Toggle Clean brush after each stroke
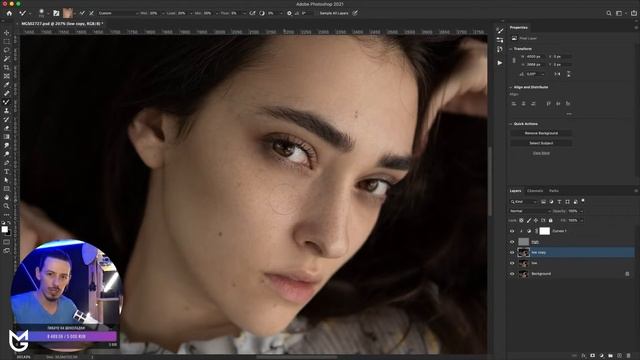The height and width of the screenshot is (360, 640). point(91,13)
